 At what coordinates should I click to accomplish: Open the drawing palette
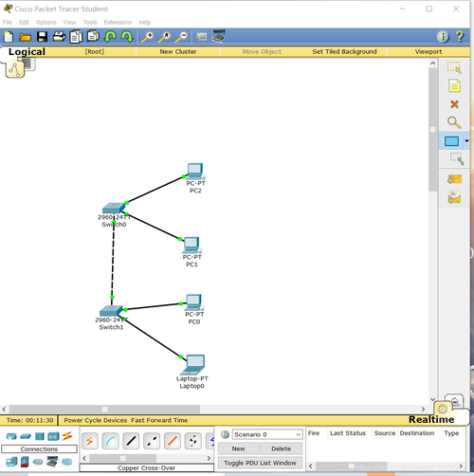(201, 37)
